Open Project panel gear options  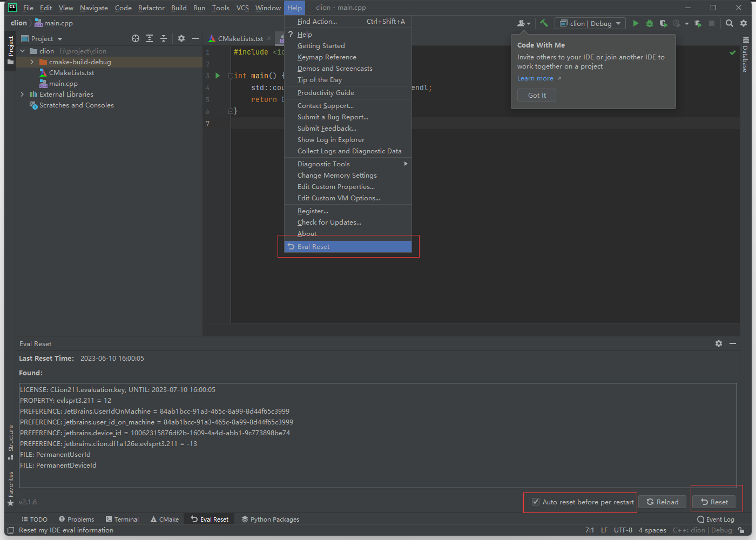click(181, 38)
